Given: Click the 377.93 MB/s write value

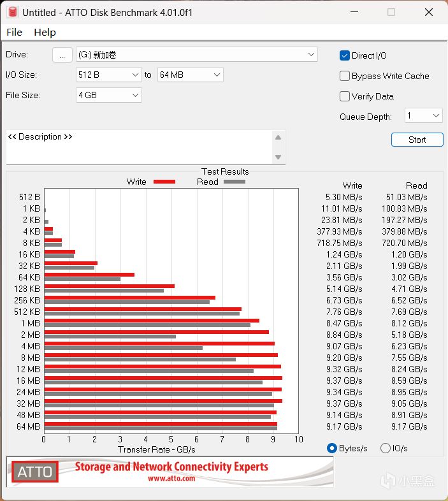Looking at the screenshot, I should click(340, 231).
